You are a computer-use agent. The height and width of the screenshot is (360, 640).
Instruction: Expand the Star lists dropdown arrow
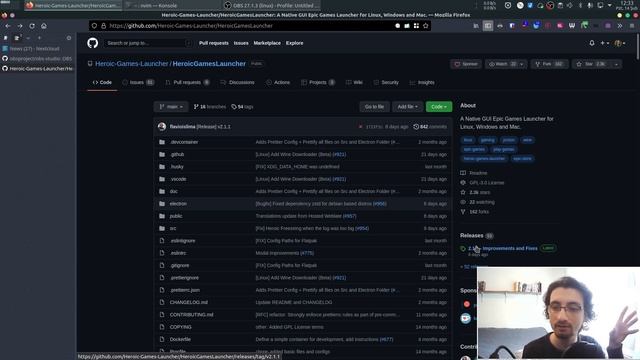click(616, 64)
